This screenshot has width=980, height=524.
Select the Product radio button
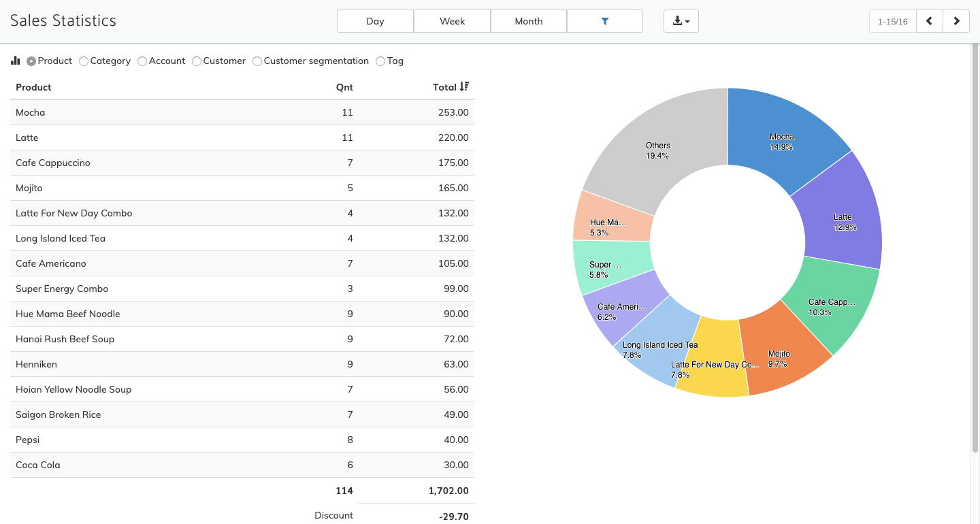[31, 61]
